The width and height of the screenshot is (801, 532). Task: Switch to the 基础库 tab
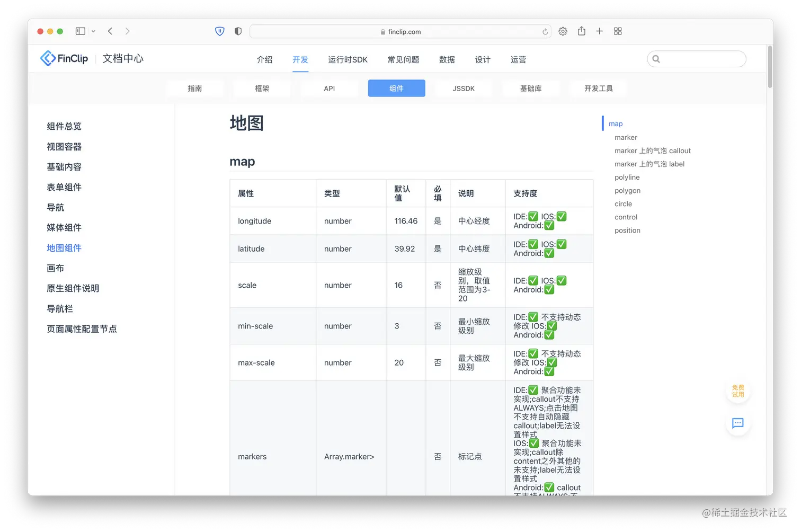[531, 88]
